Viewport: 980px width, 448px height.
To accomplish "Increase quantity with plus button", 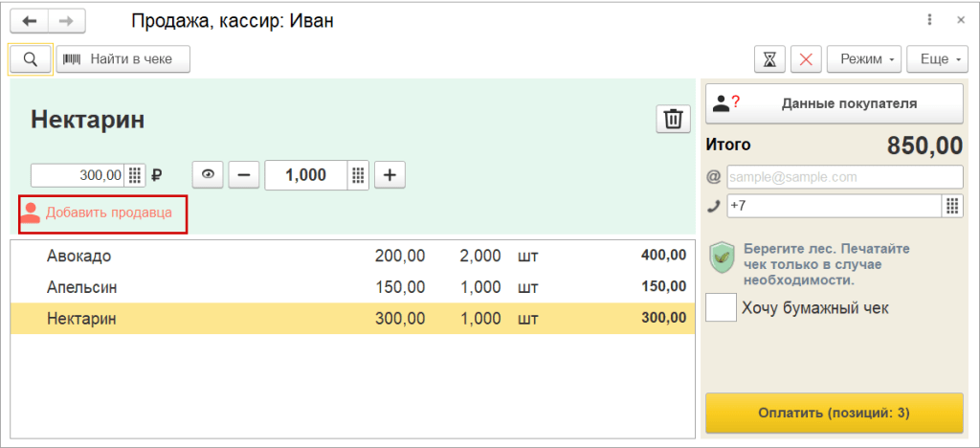I will [x=390, y=175].
